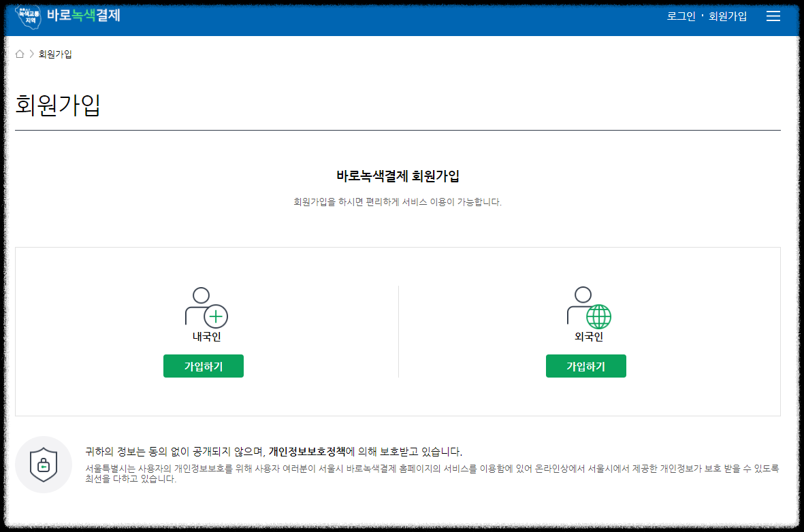Click the breadcrumb chevron separator

coord(31,54)
